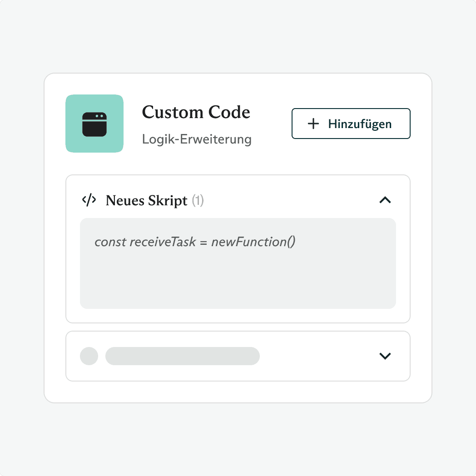Expand the second section with the down chevron
This screenshot has width=476, height=476.
pyautogui.click(x=385, y=356)
